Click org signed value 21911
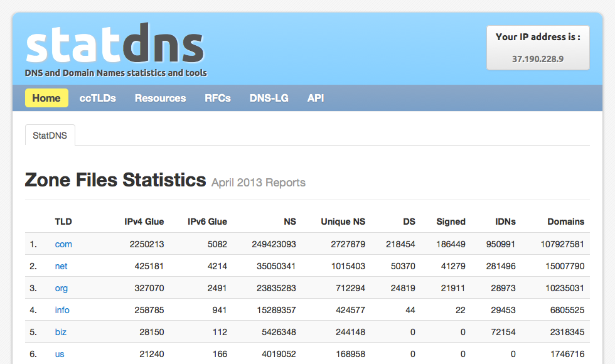This screenshot has height=364, width=615. tap(453, 288)
